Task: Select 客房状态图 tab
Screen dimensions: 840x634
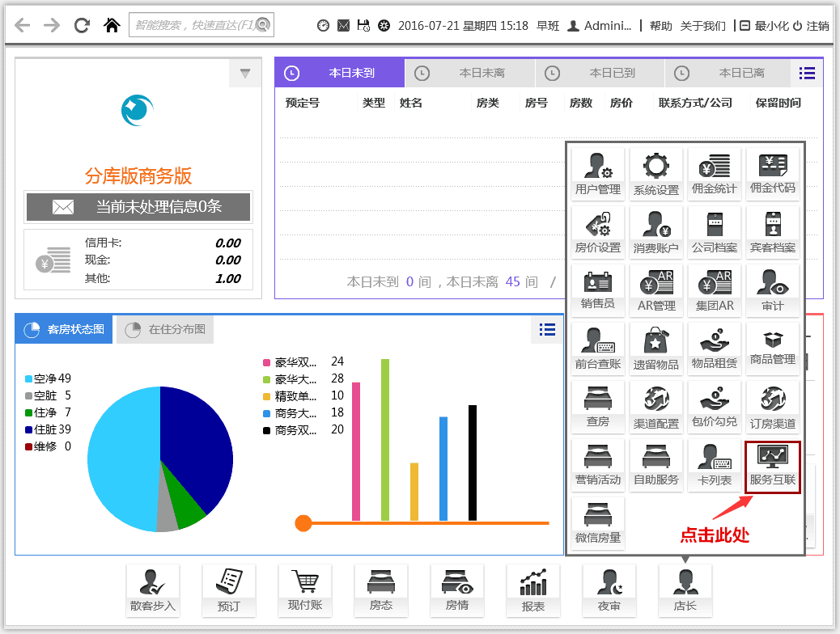Action: click(x=64, y=329)
